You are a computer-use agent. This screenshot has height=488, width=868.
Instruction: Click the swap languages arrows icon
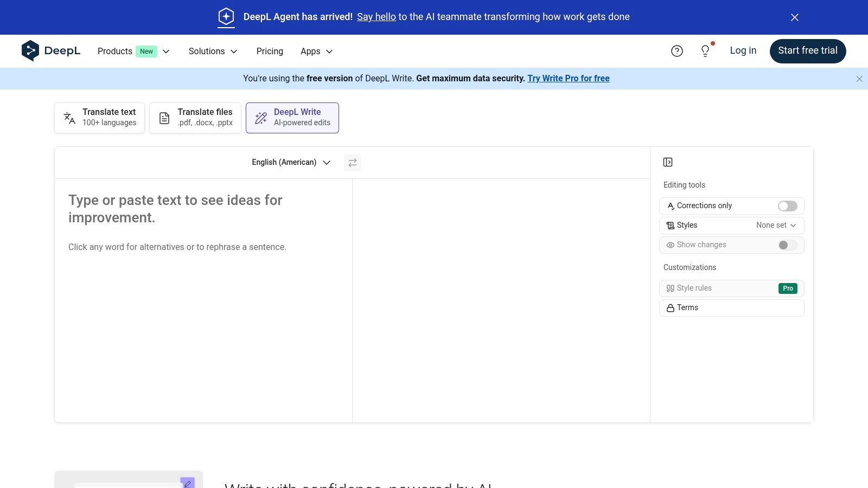pos(353,163)
